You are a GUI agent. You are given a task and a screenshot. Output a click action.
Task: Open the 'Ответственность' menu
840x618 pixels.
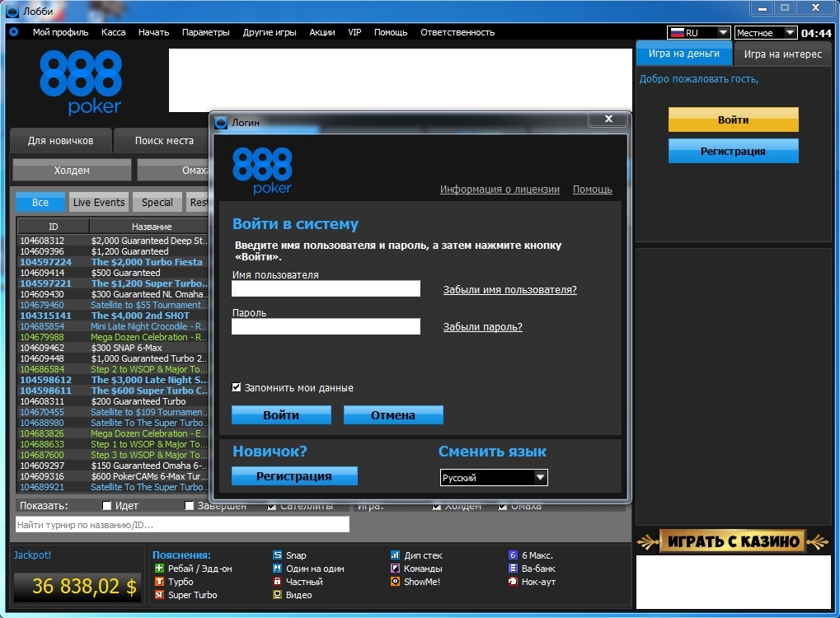click(x=458, y=32)
